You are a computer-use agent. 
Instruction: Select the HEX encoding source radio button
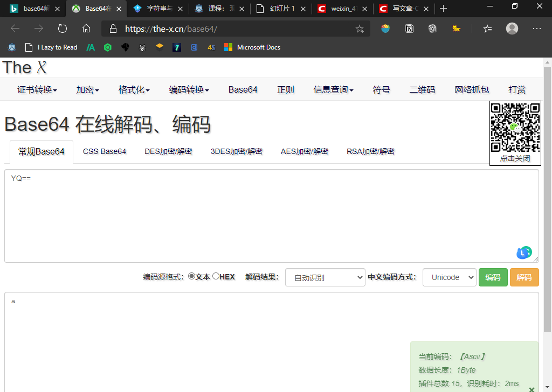(216, 276)
